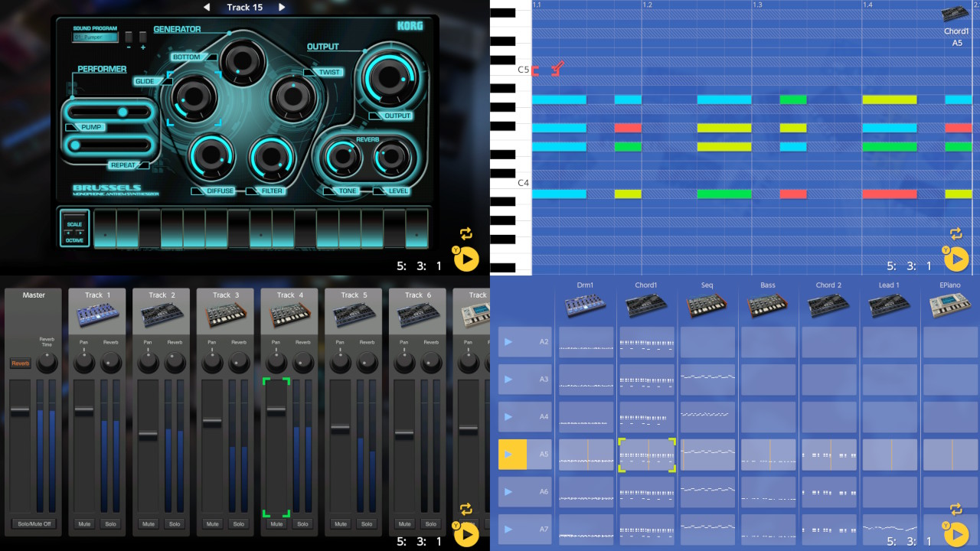The image size is (980, 551).
Task: Click the FILTER knob
Action: coord(272,158)
